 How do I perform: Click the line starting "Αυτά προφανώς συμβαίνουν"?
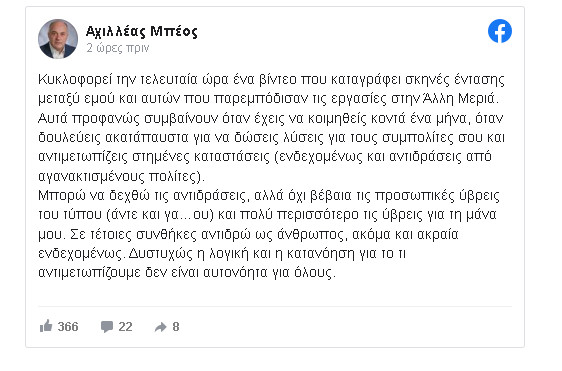pos(271,118)
